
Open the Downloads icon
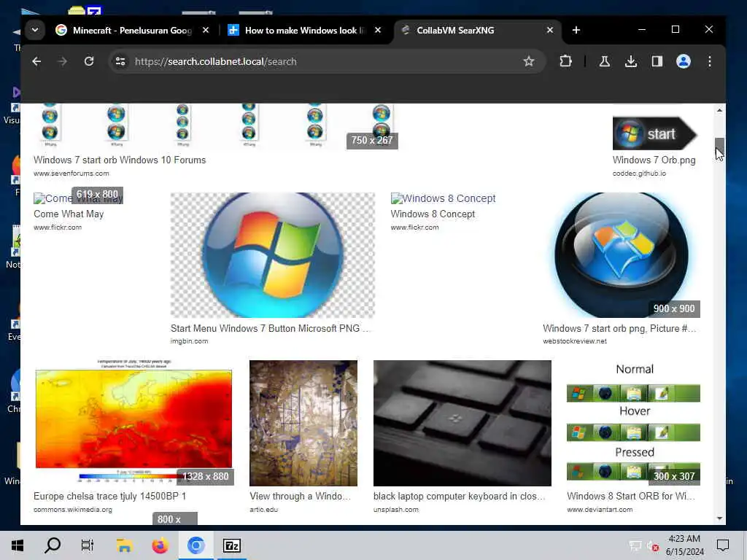[631, 61]
